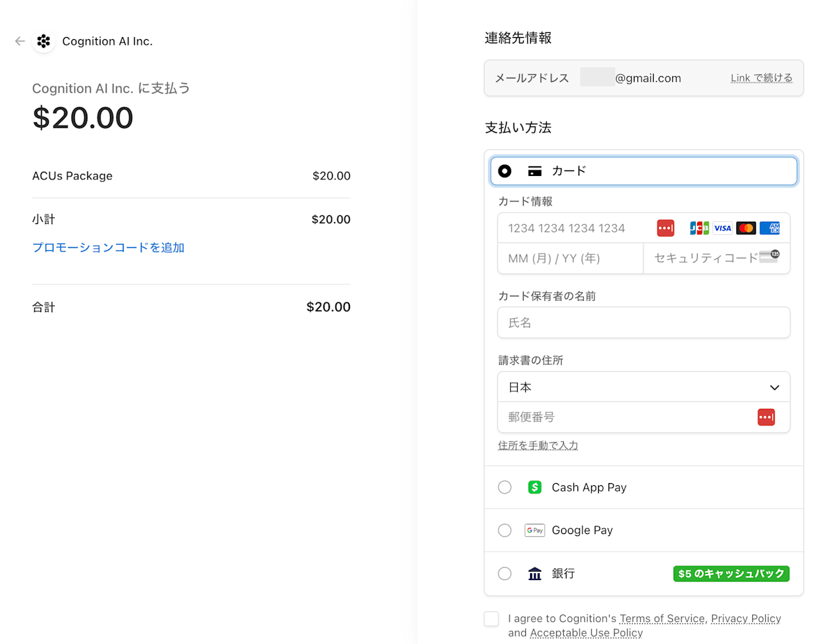The image size is (825, 644).
Task: Open the Acceptable Use Policy link
Action: (x=586, y=633)
